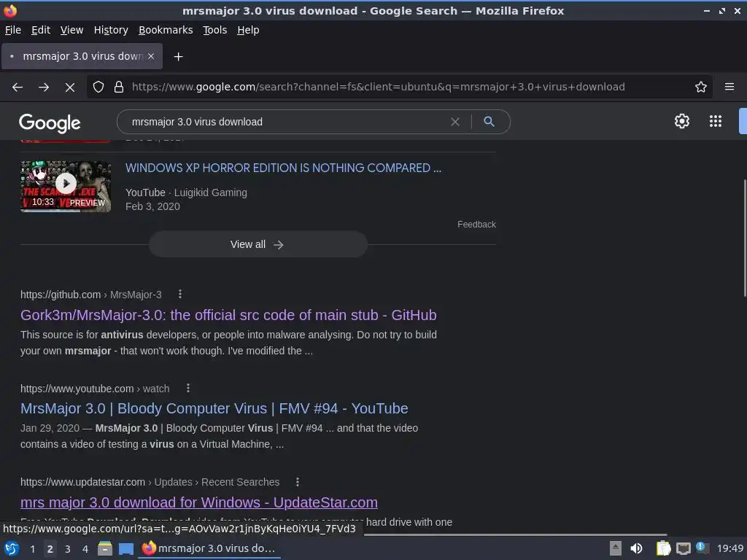Stop loading the page with X button

pyautogui.click(x=70, y=87)
